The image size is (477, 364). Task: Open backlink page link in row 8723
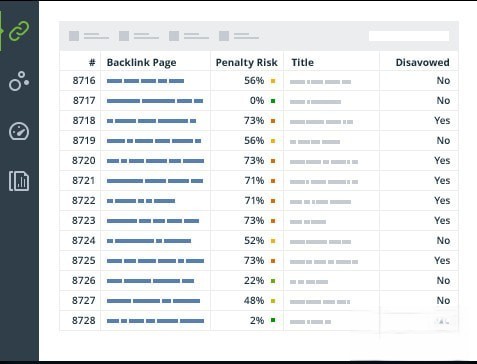click(x=153, y=221)
